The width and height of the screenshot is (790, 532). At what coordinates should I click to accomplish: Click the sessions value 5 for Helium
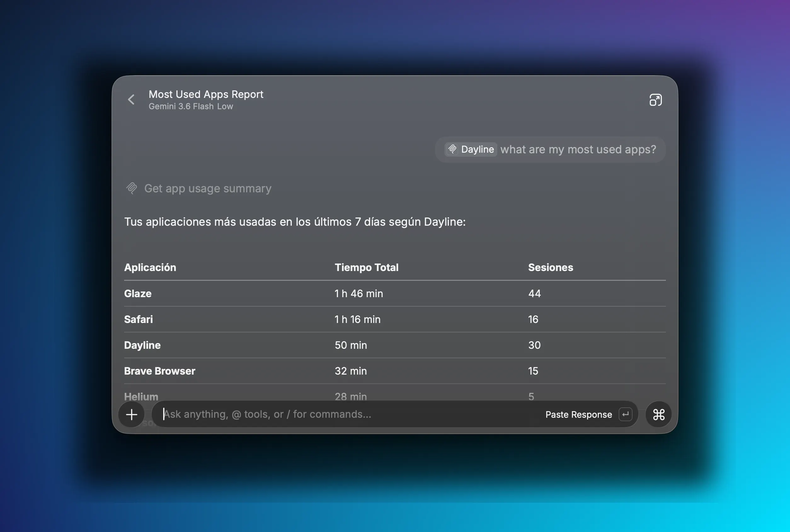click(531, 396)
